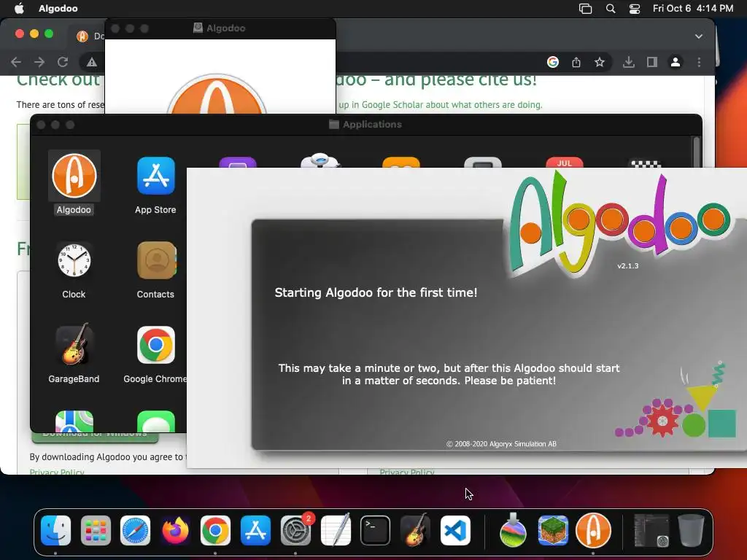The height and width of the screenshot is (560, 747).
Task: Open GarageBand from the Dock
Action: click(415, 531)
